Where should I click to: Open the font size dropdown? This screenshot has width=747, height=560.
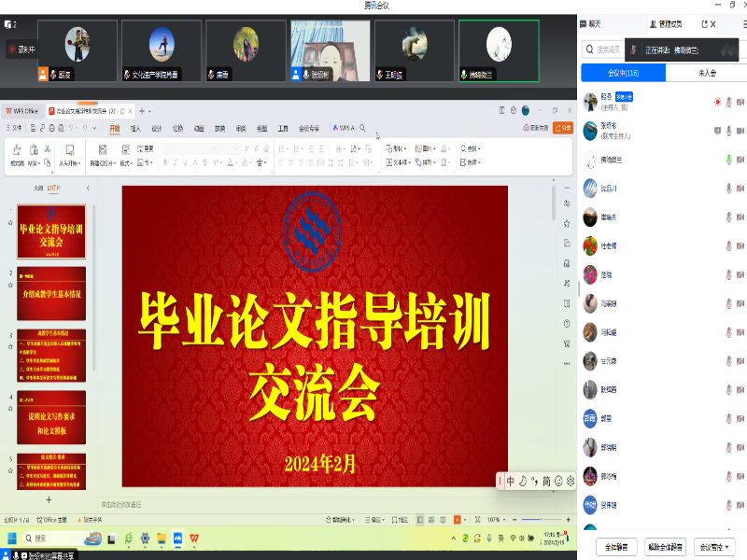236,148
